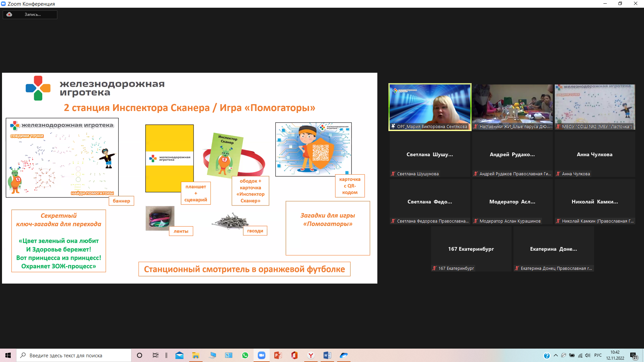Image resolution: width=644 pixels, height=362 pixels.
Task: Click muted mic icon beside Андрей Рудаков
Action: [x=476, y=174]
